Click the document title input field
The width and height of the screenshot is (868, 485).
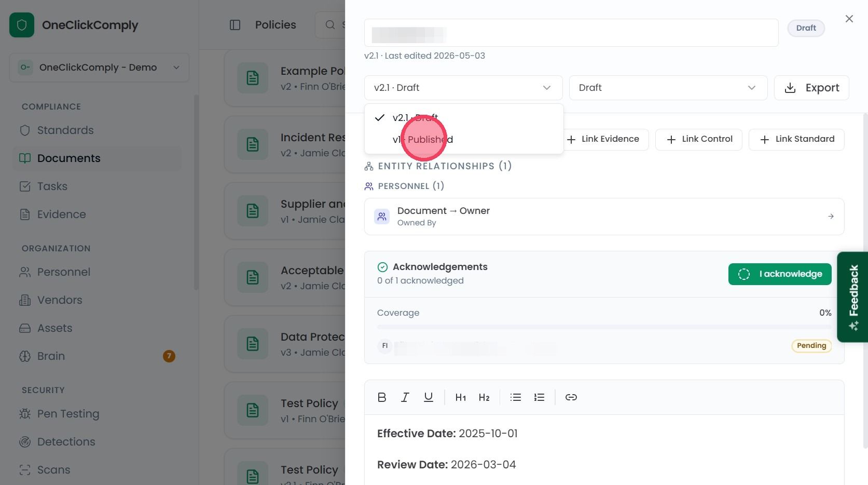571,33
